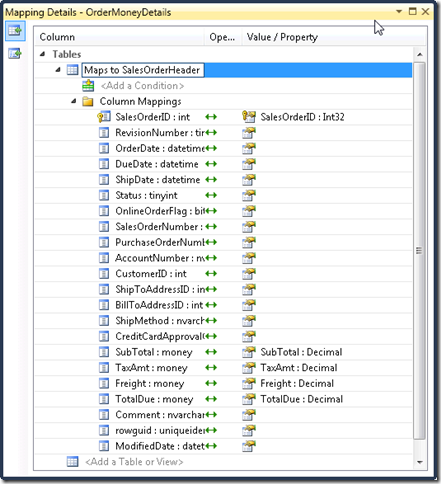
Task: Click the ShipToAddressID property icon
Action: pos(249,289)
